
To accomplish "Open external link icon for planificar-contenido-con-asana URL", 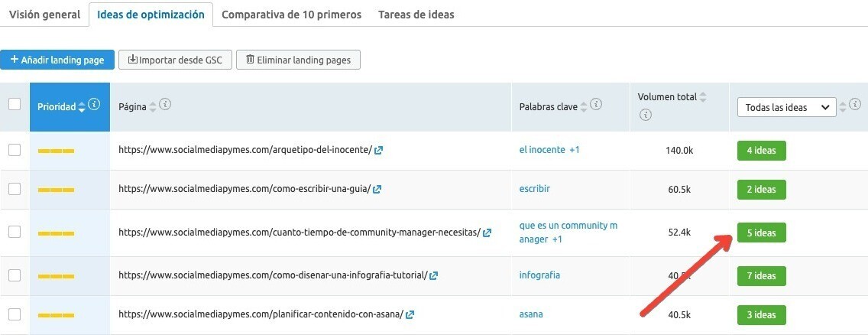I will point(410,314).
